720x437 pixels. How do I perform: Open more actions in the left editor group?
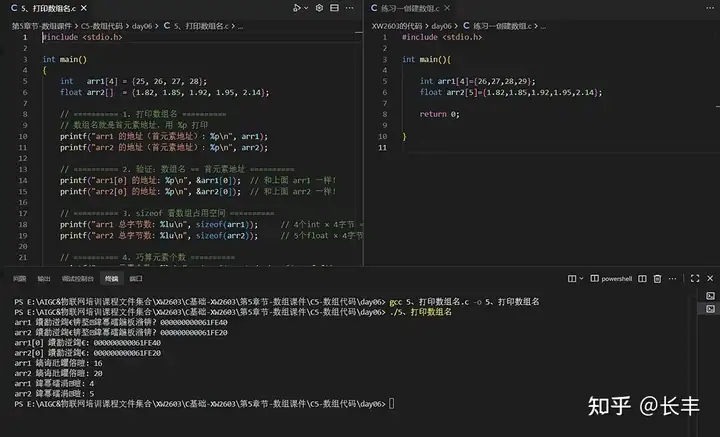coord(349,8)
